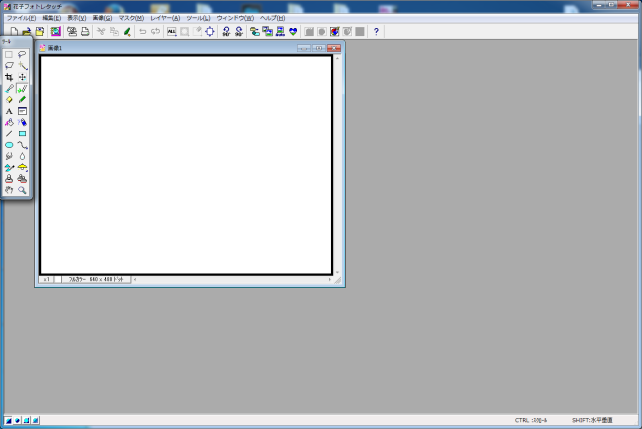Select the text tool marked A
The height and width of the screenshot is (429, 642).
click(x=9, y=111)
